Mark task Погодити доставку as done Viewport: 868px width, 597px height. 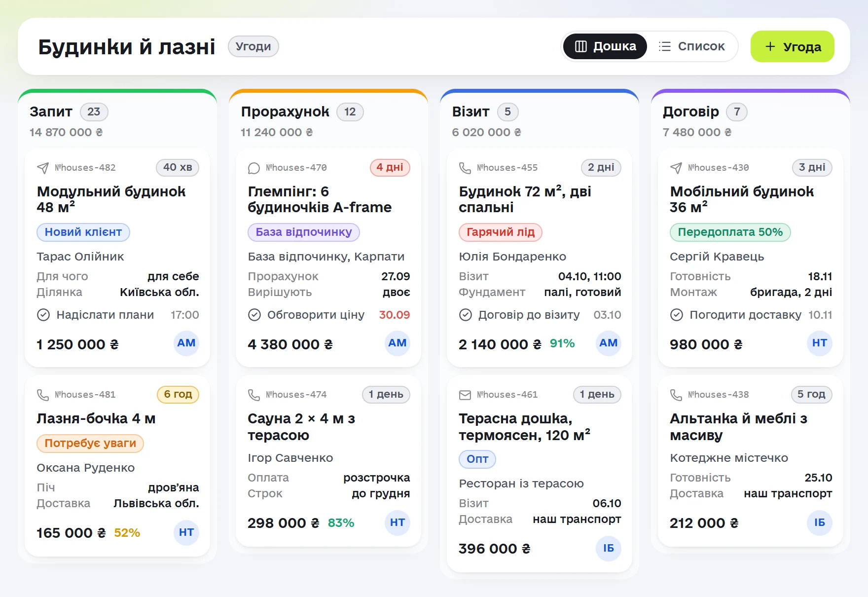click(677, 315)
